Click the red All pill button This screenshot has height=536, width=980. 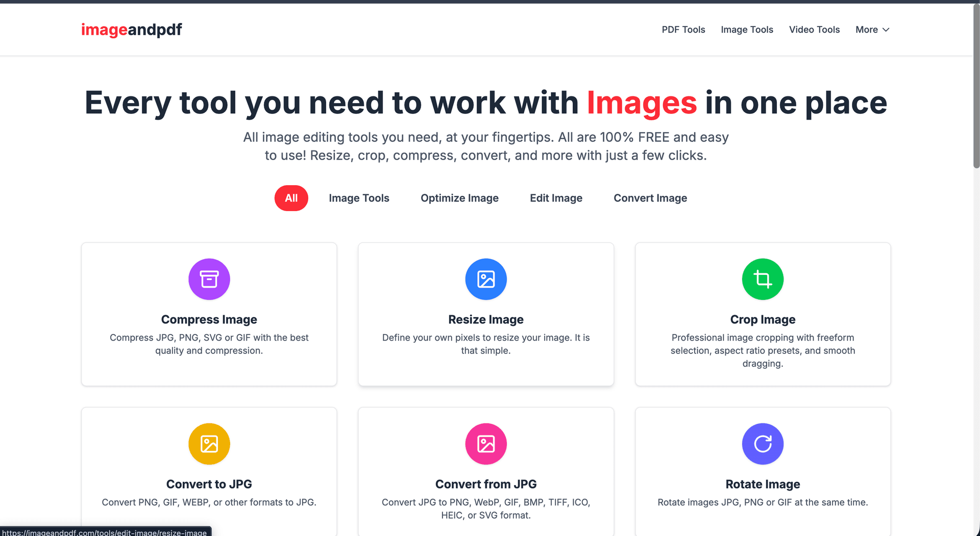click(291, 198)
